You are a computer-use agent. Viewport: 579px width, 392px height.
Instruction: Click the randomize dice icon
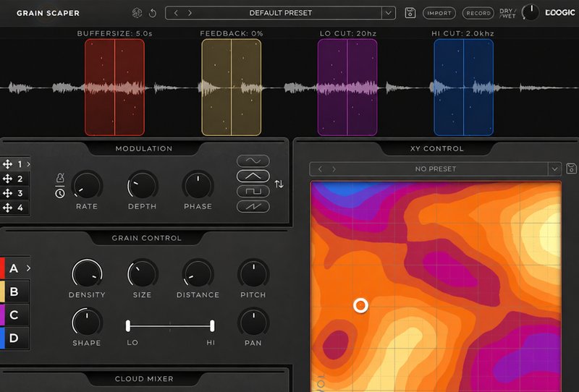coord(137,13)
